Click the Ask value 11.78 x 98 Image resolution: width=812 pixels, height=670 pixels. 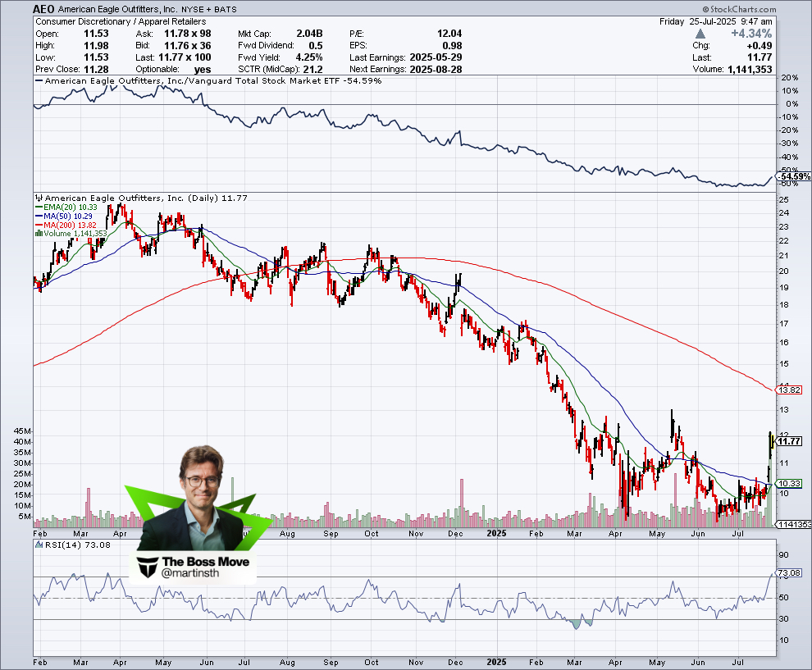(x=188, y=33)
